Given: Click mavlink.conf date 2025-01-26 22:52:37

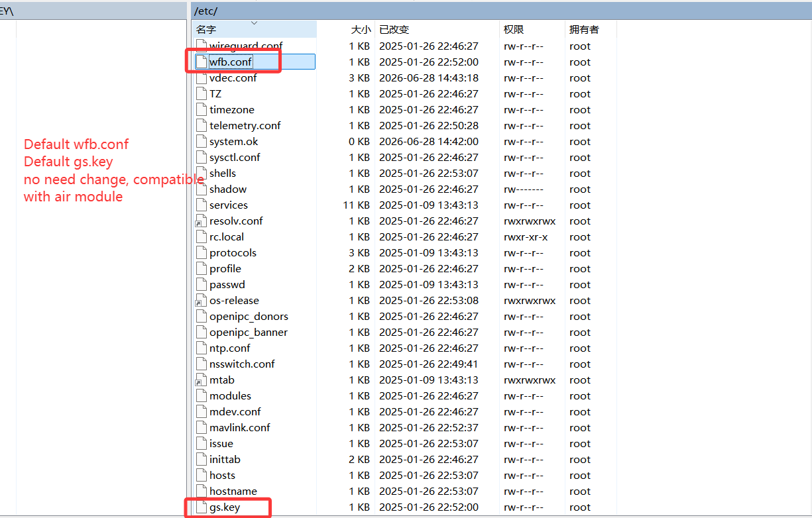Looking at the screenshot, I should pos(429,427).
